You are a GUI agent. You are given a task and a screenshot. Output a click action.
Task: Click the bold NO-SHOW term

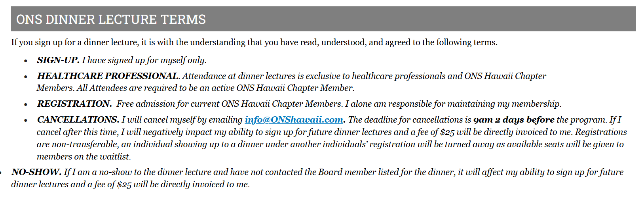click(x=36, y=172)
